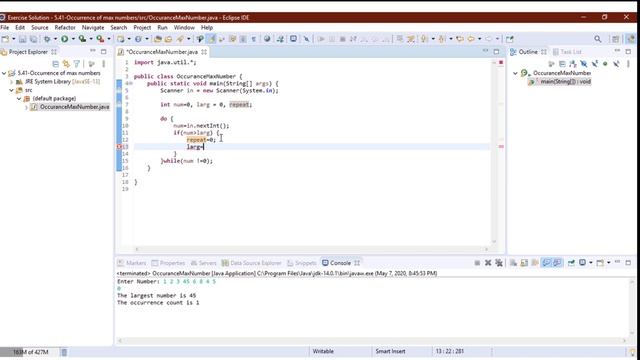The width and height of the screenshot is (640, 360).
Task: Open the Window menu
Action: tap(184, 27)
